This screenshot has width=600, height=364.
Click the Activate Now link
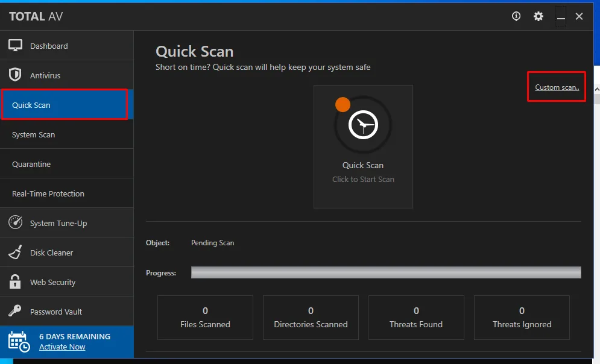[x=62, y=347]
